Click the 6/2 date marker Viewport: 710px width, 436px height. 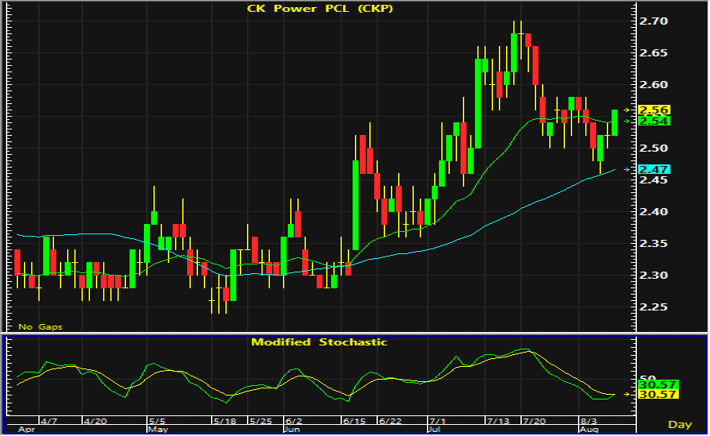click(294, 421)
